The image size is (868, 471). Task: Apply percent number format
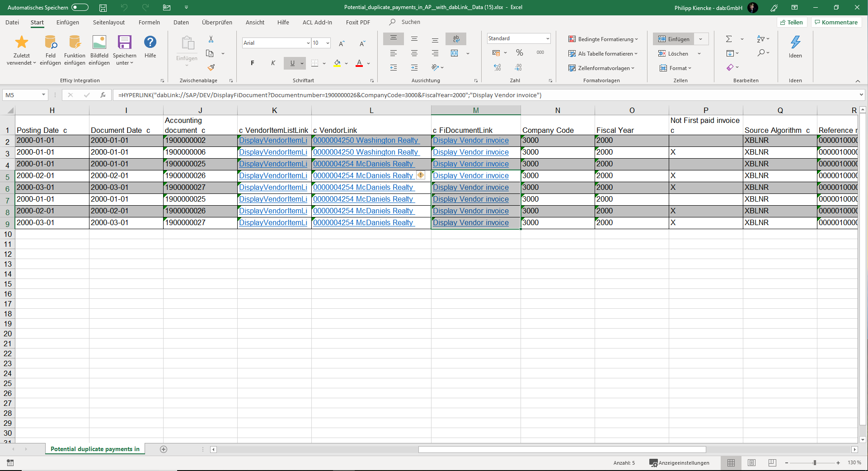pyautogui.click(x=519, y=52)
